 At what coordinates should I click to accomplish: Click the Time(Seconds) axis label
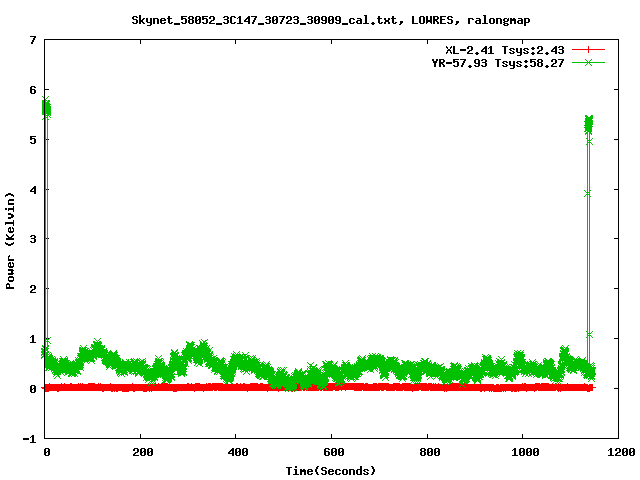click(x=330, y=471)
